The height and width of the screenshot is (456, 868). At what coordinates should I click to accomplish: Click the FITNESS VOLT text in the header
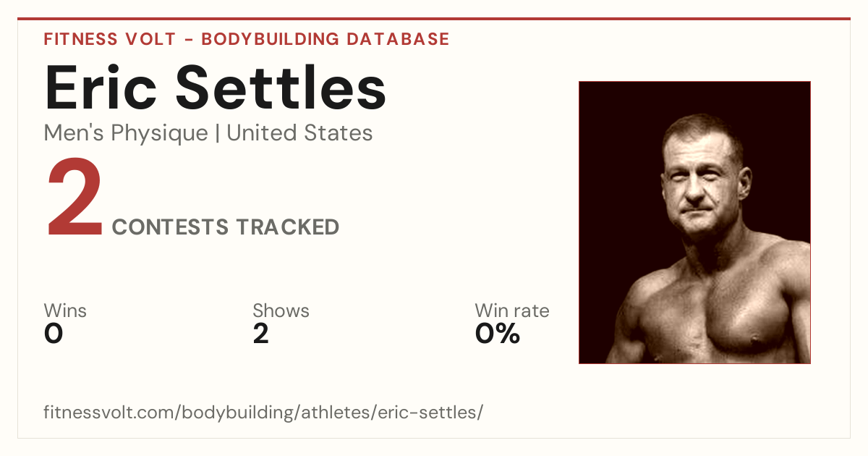[110, 39]
